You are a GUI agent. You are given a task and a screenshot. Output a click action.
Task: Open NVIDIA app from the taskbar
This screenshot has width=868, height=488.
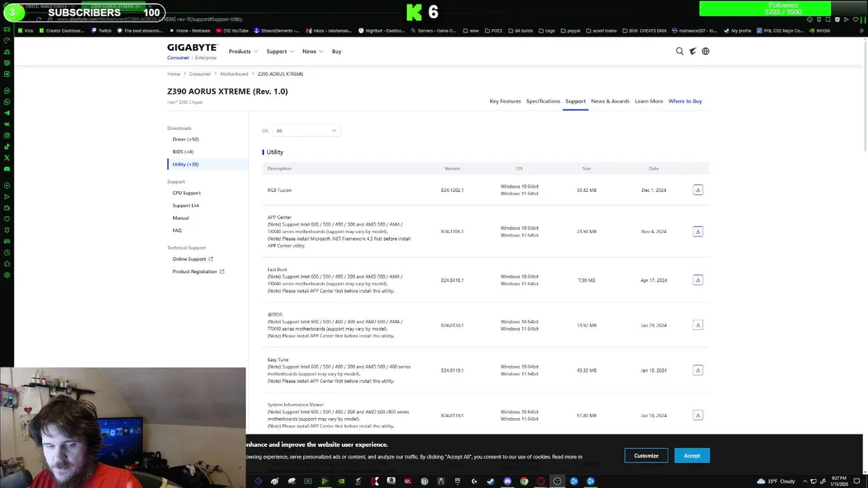click(341, 481)
